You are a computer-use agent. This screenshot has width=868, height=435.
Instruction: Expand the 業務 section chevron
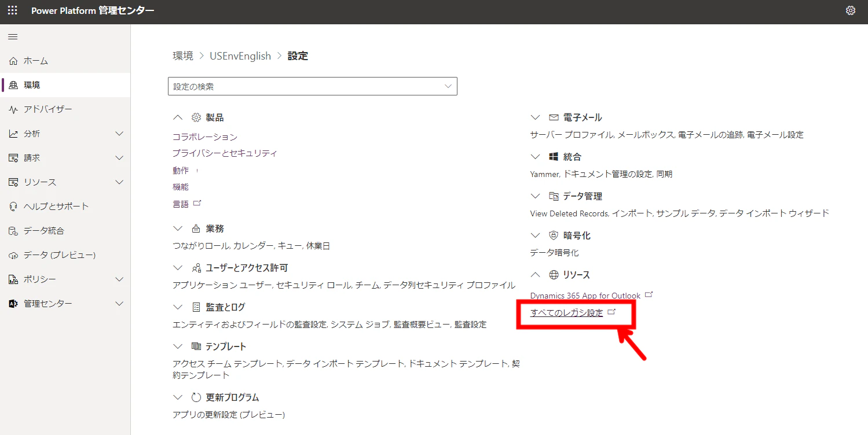click(x=178, y=228)
